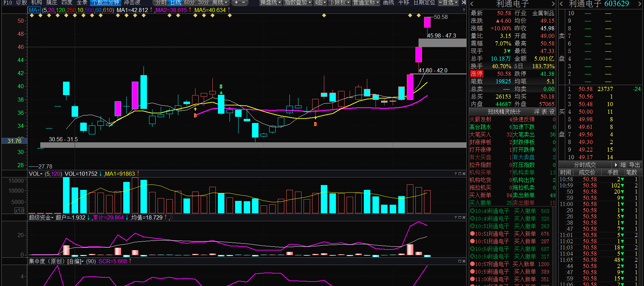Expand 分时成交 arrow icon
The width and height of the screenshot is (644, 286).
(616, 165)
